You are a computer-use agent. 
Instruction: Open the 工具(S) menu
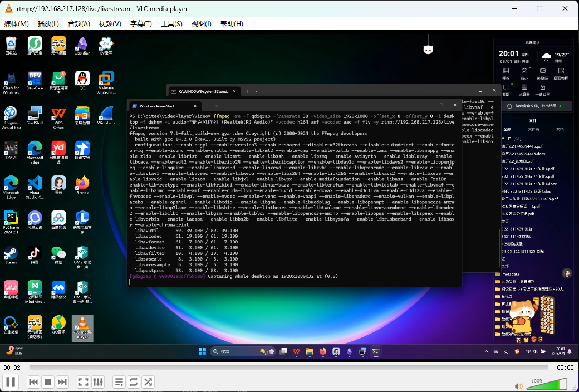171,23
